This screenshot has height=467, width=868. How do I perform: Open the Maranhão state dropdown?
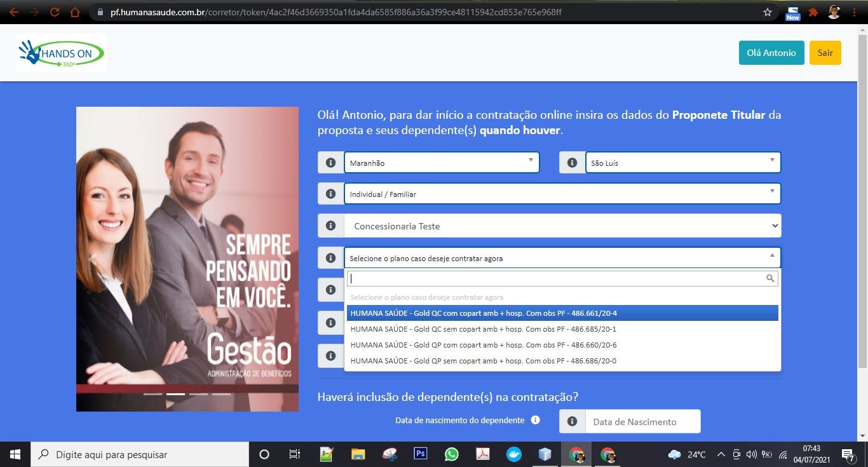click(441, 163)
